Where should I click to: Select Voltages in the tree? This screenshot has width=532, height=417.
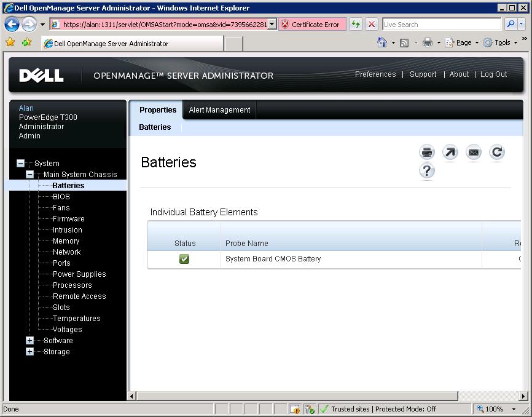(x=68, y=330)
